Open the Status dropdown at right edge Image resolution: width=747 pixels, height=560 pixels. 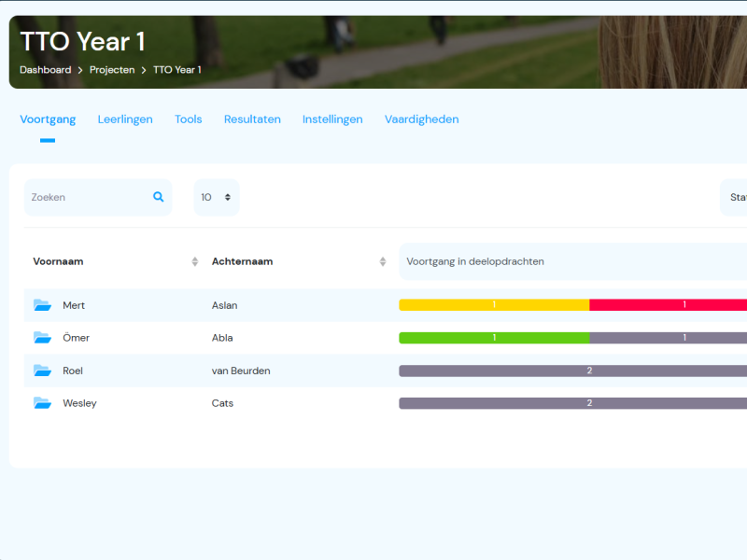tap(734, 197)
